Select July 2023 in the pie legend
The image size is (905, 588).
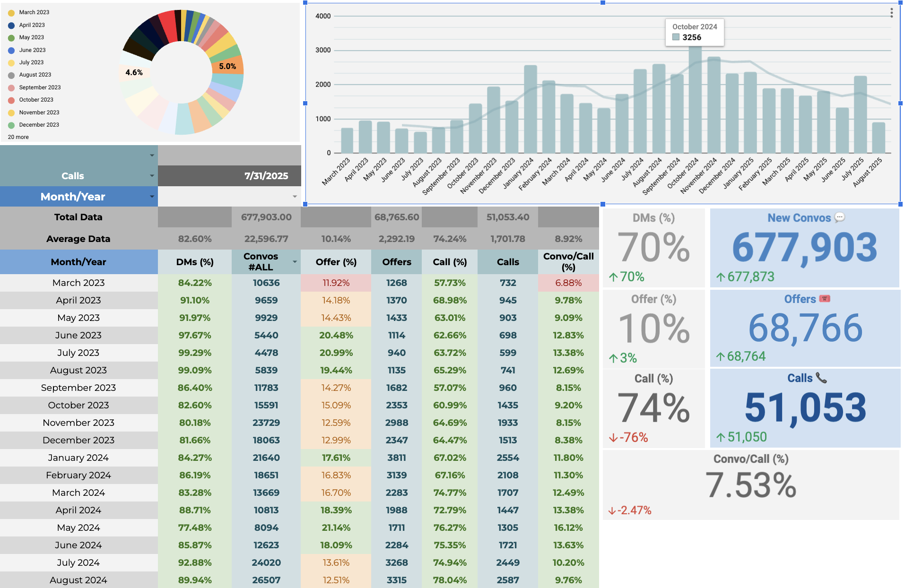31,62
